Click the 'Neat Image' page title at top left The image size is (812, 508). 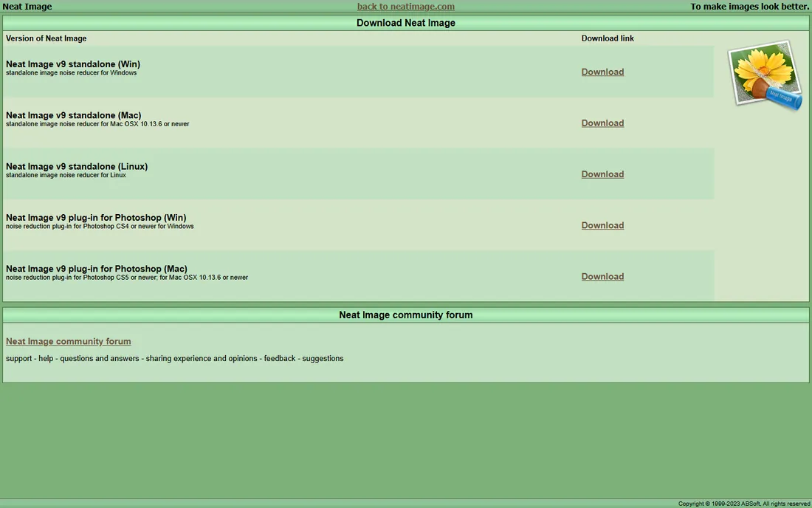pyautogui.click(x=27, y=7)
